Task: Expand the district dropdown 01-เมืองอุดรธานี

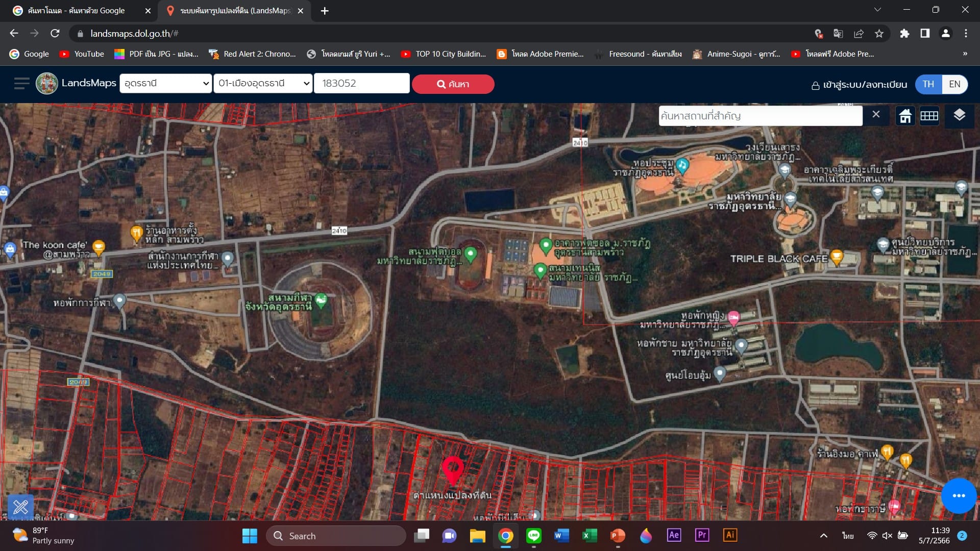Action: [x=263, y=83]
